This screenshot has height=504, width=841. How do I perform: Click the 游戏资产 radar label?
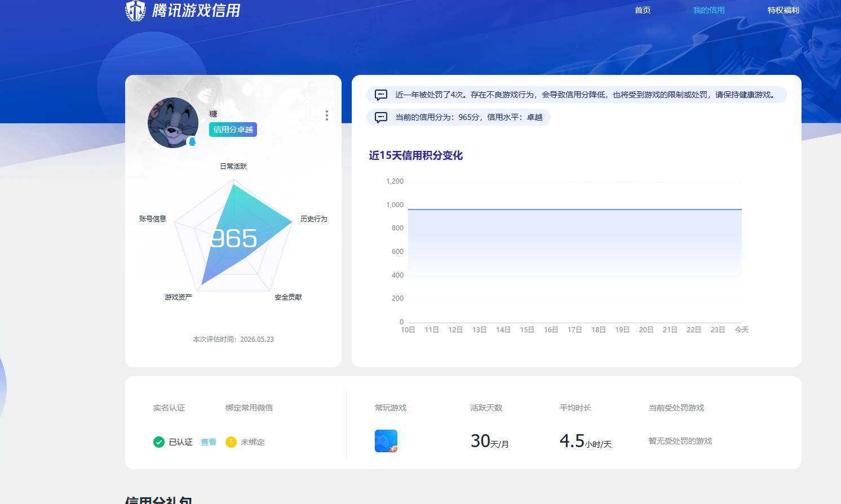tap(179, 297)
